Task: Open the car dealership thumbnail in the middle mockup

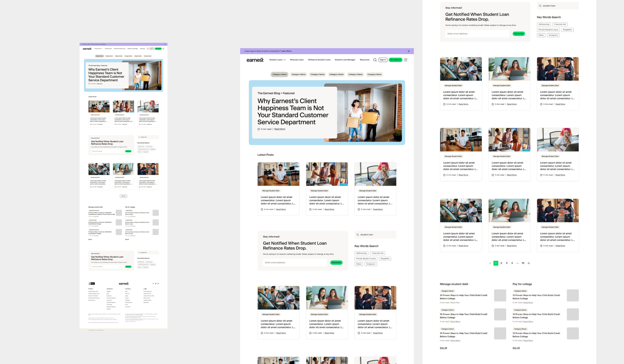Action: [x=278, y=298]
